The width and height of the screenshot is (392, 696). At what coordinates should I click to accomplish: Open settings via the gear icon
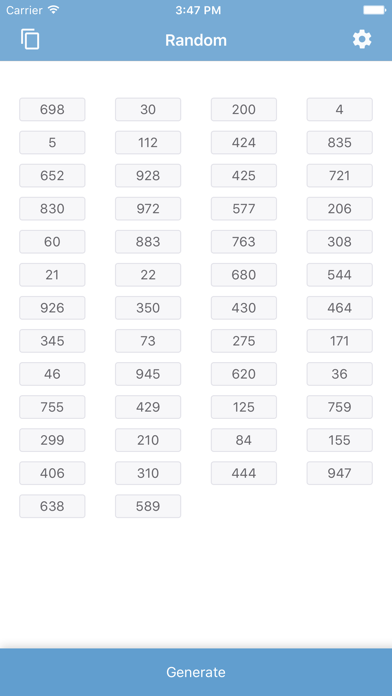coord(362,40)
